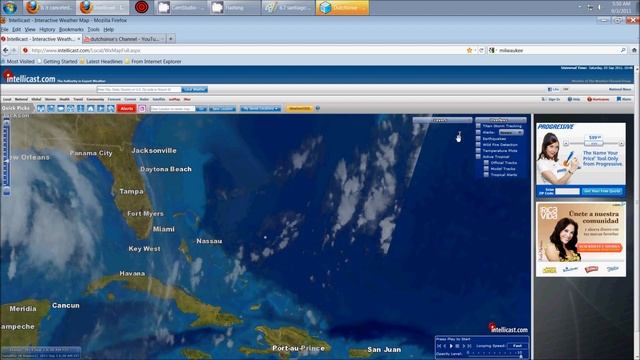Click the Hurricanes link in top right

(598, 99)
